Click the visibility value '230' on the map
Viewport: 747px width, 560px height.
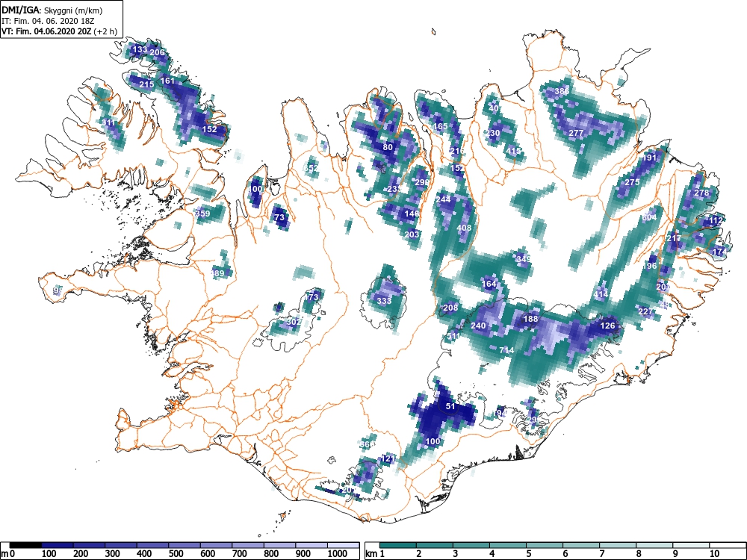tap(492, 133)
